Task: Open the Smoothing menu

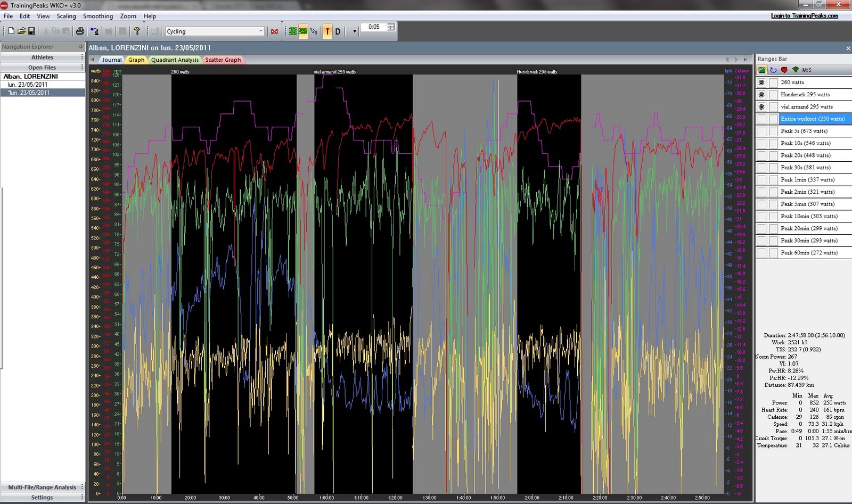Action: pos(98,16)
